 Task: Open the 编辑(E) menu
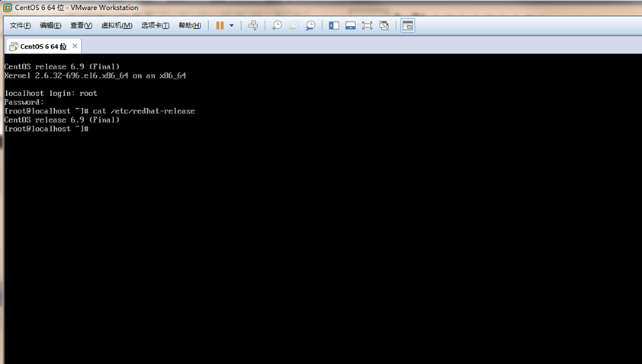50,25
